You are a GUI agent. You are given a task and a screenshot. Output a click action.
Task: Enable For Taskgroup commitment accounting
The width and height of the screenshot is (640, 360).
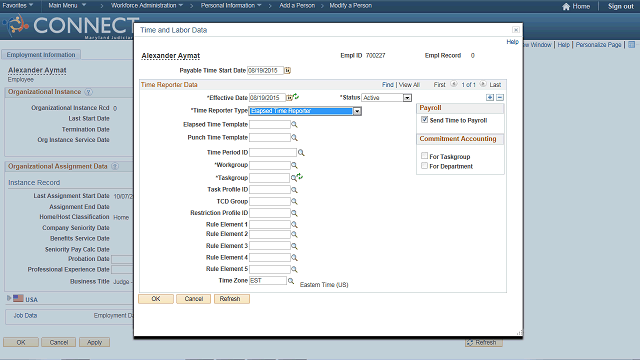(x=424, y=156)
